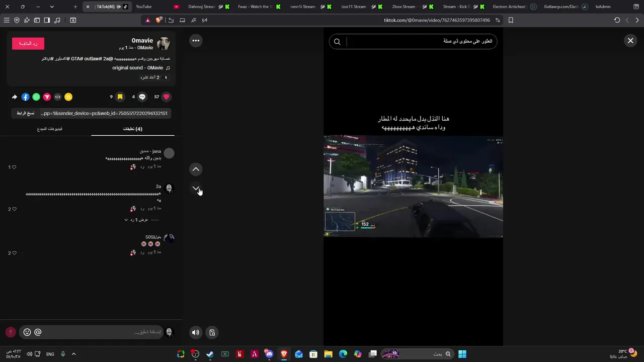This screenshot has height=362, width=644.
Task: Like 2a's comment
Action: [14, 209]
